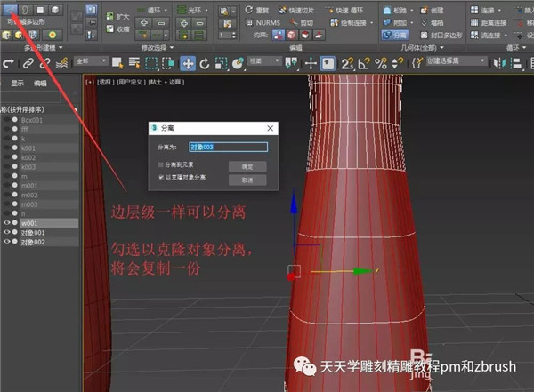The image size is (534, 392).
Task: Click the Select by Name list icon
Action: coord(134,63)
